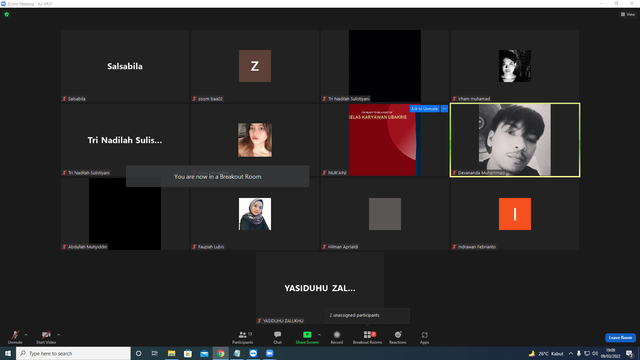
Task: Open the Windows Start menu
Action: (8, 353)
